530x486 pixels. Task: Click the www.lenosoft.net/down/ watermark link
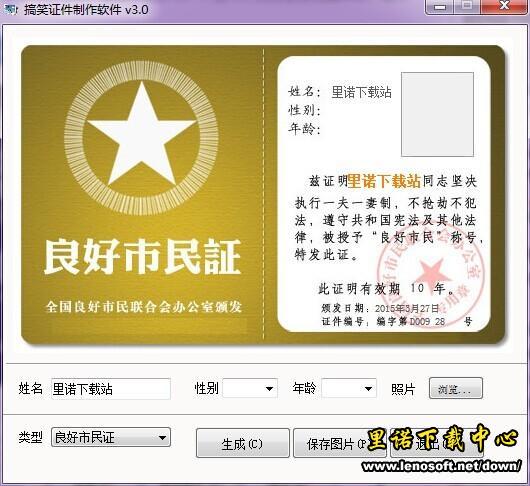441,467
